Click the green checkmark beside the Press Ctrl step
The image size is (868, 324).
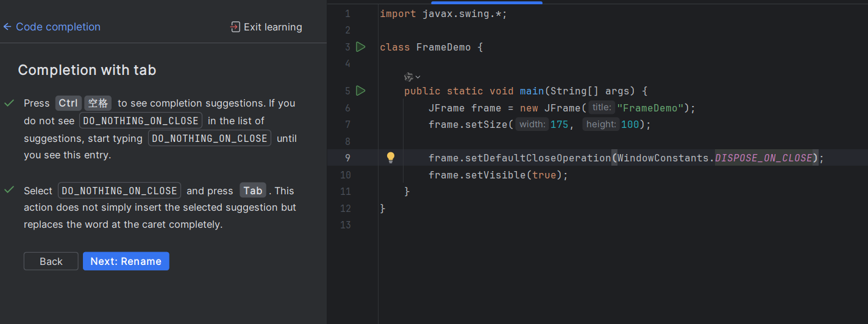[x=9, y=103]
